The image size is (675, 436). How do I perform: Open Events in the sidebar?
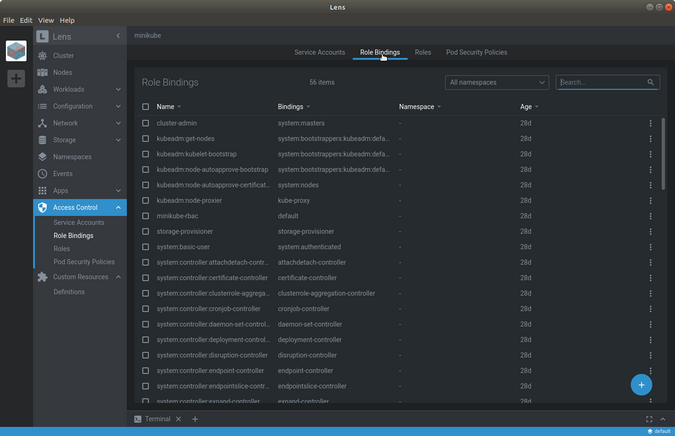point(63,173)
